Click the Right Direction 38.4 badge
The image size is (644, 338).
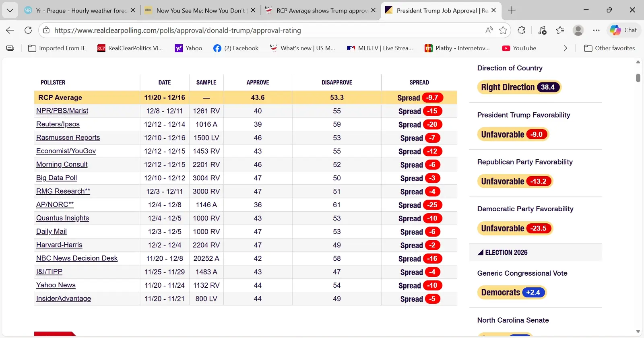(519, 87)
